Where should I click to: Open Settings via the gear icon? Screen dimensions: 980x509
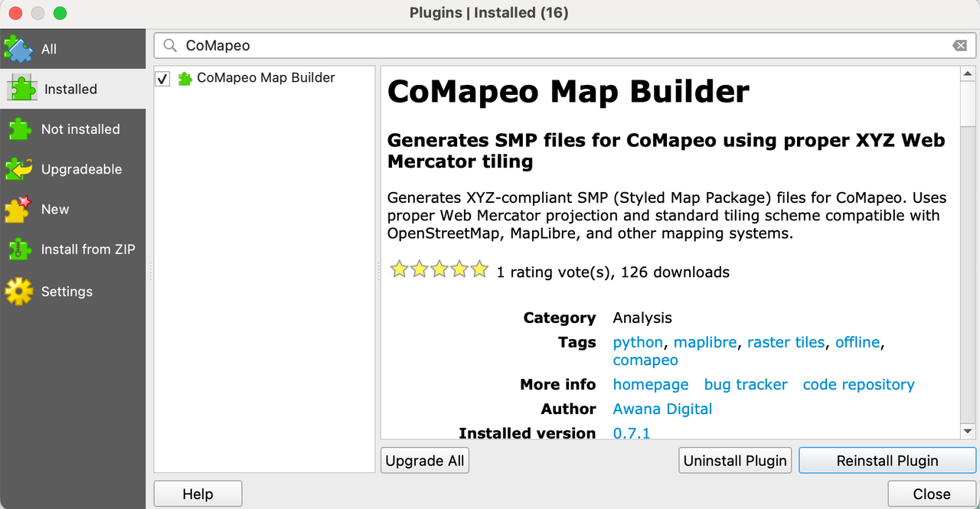18,291
